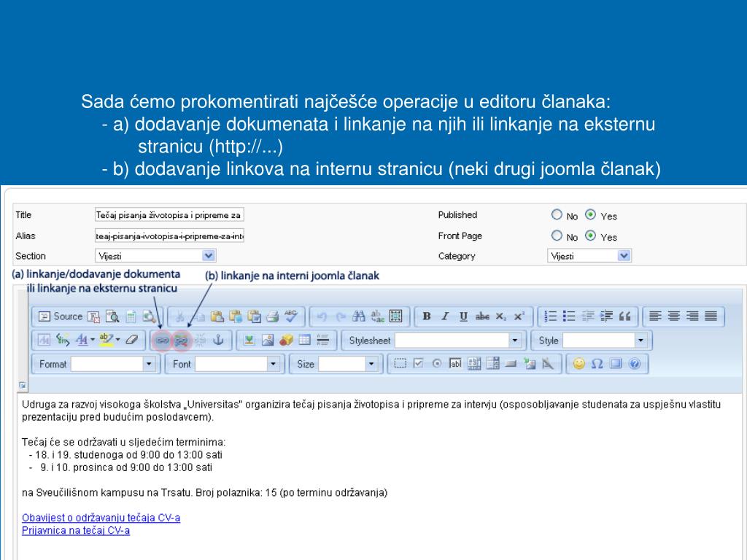The height and width of the screenshot is (560, 747).
Task: Set Published to No
Action: coord(557,215)
